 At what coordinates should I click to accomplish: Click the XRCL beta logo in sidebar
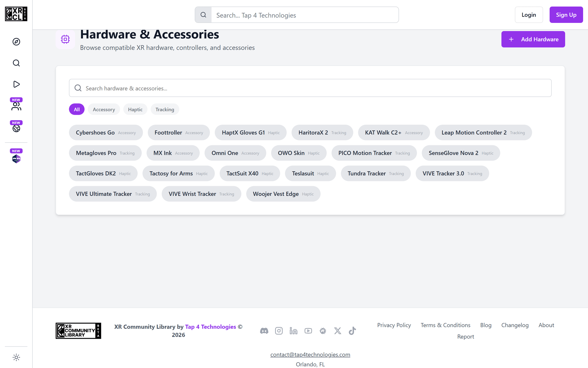tap(16, 14)
